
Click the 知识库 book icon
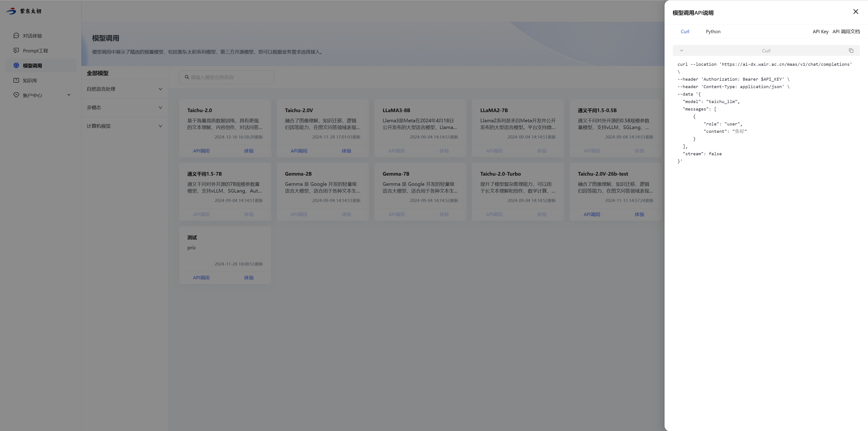pos(16,80)
